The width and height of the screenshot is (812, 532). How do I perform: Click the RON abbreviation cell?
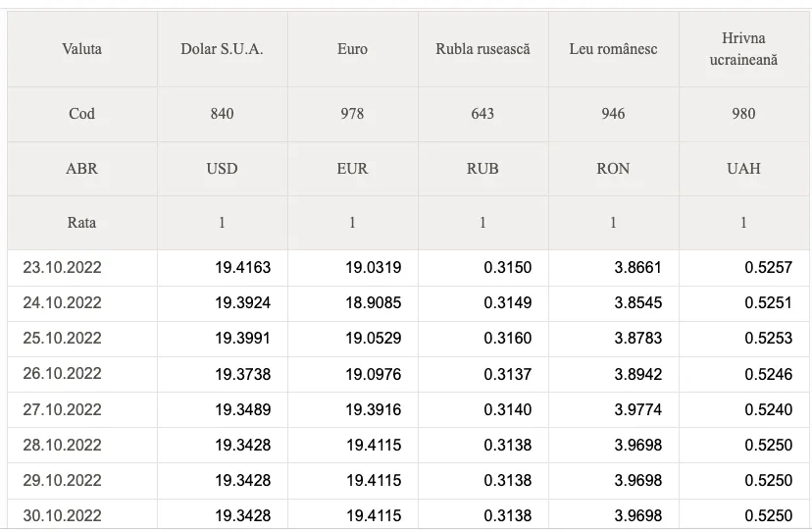coord(614,169)
